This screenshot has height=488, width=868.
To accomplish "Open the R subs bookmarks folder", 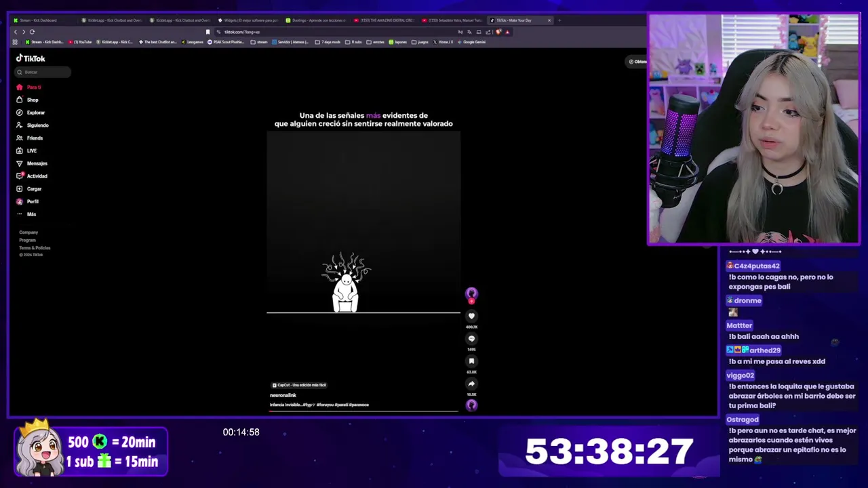I will point(353,42).
